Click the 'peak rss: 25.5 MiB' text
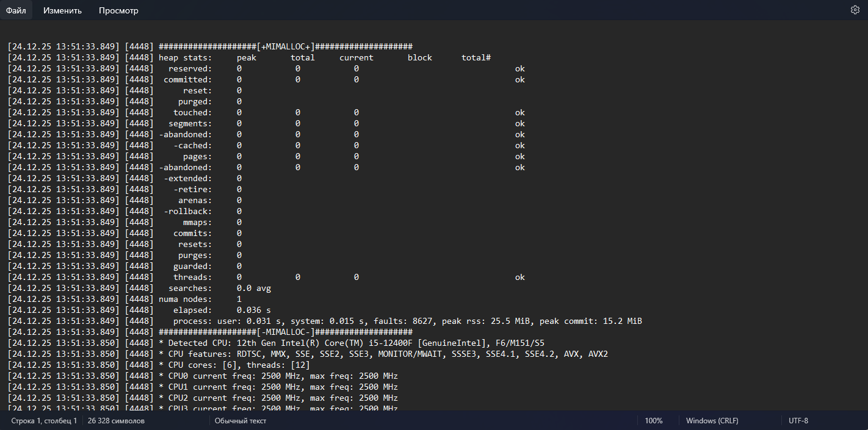Viewport: 868px width, 430px height. point(486,321)
